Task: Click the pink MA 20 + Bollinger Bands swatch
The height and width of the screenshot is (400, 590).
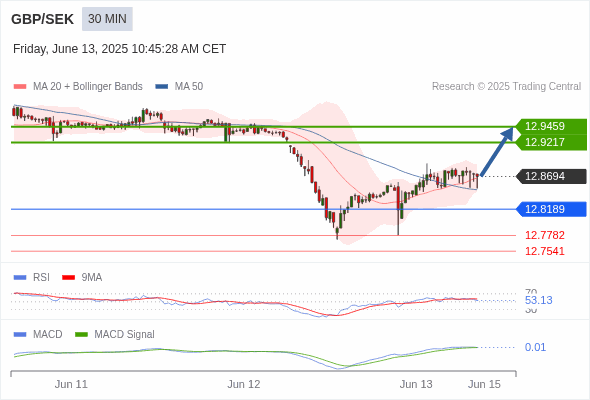Action: click(20, 87)
